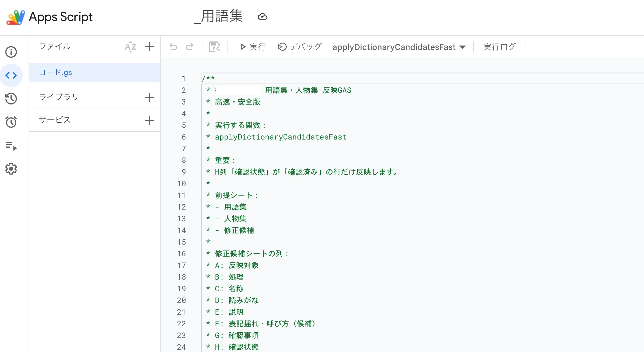Viewport: 644px width, 352px height.
Task: Click the Save project icon
Action: (215, 47)
